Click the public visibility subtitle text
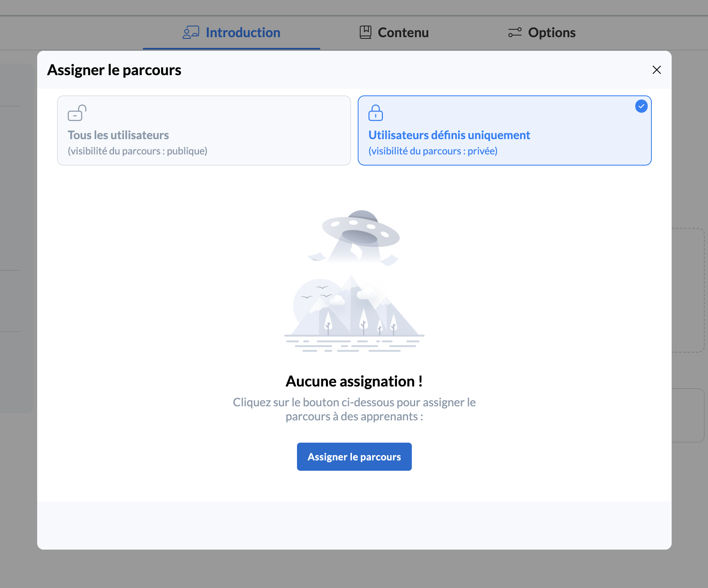Screen dimensions: 708x588 pos(138,151)
